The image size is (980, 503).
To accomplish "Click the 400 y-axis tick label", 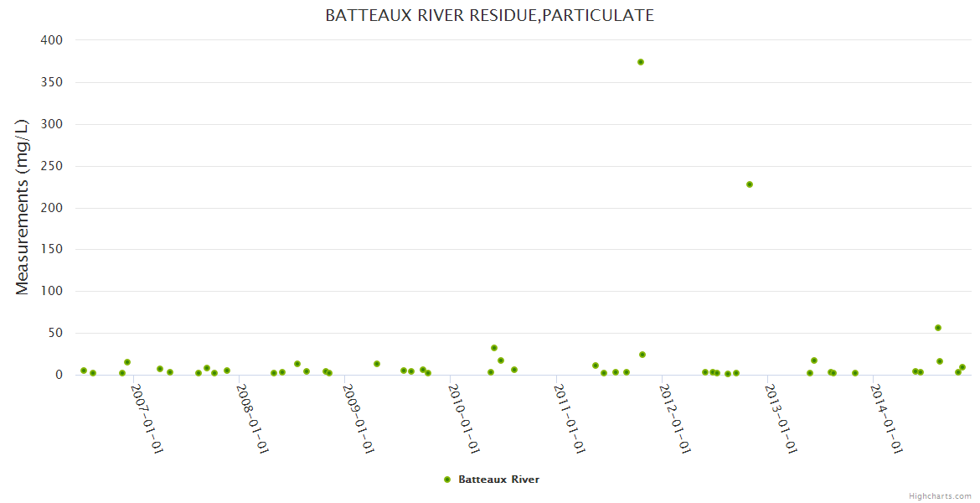I will tap(51, 40).
